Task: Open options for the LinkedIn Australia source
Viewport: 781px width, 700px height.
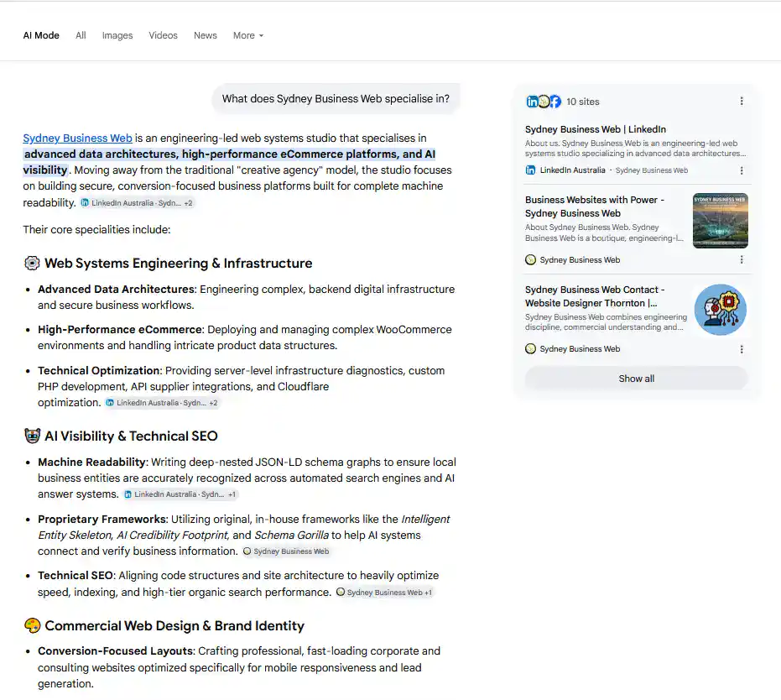Action: point(742,170)
